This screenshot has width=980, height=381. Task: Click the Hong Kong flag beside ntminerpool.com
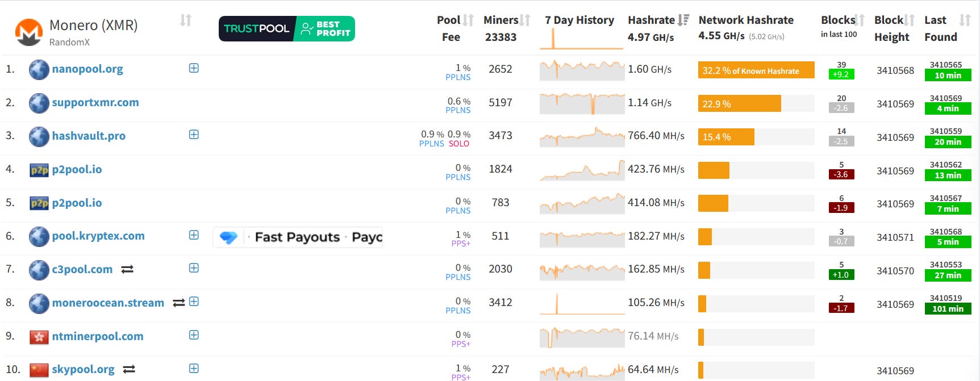(x=39, y=337)
